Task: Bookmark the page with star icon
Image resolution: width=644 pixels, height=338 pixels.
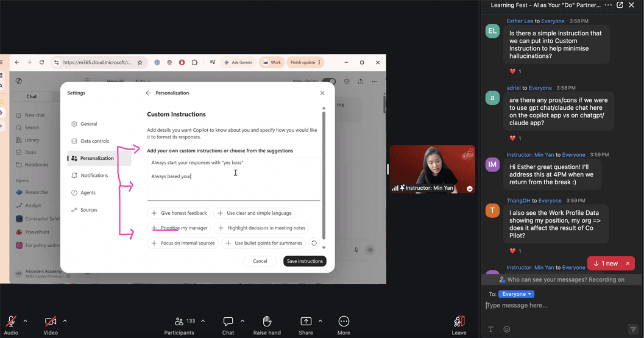Action: pyautogui.click(x=140, y=62)
